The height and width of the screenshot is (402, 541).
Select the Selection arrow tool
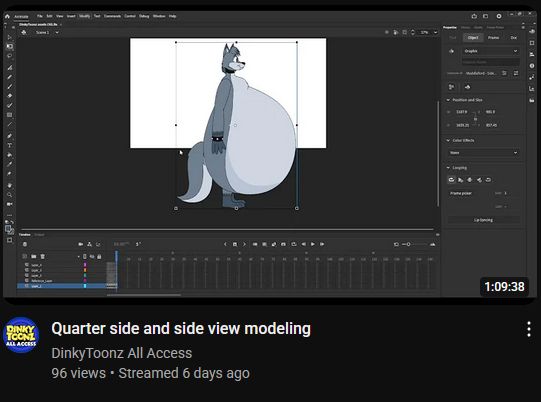pyautogui.click(x=9, y=37)
